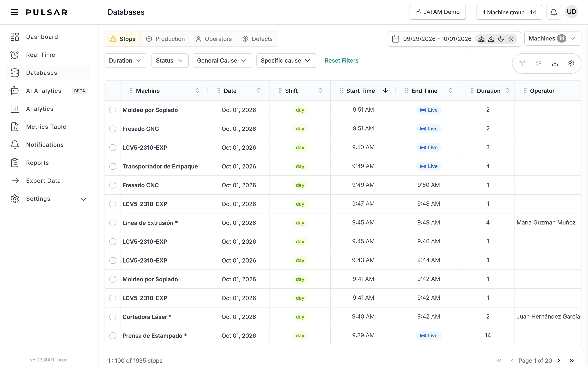
Task: Open Real Time in sidebar
Action: [x=49, y=55]
